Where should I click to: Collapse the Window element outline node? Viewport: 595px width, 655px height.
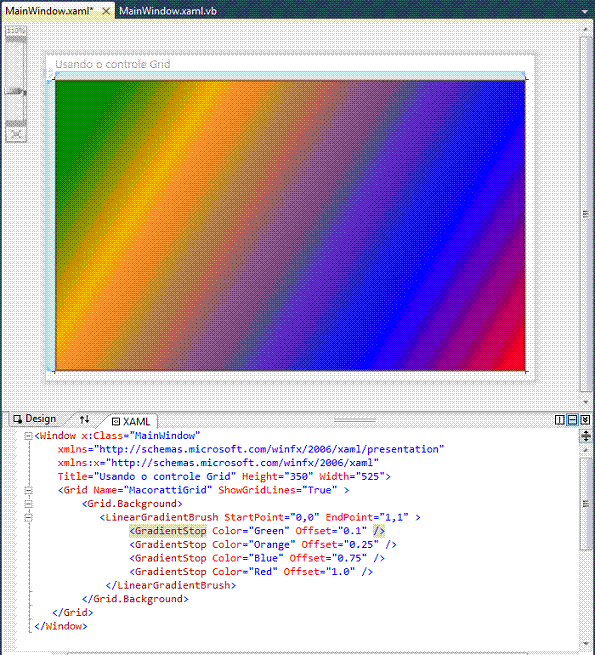coord(28,436)
